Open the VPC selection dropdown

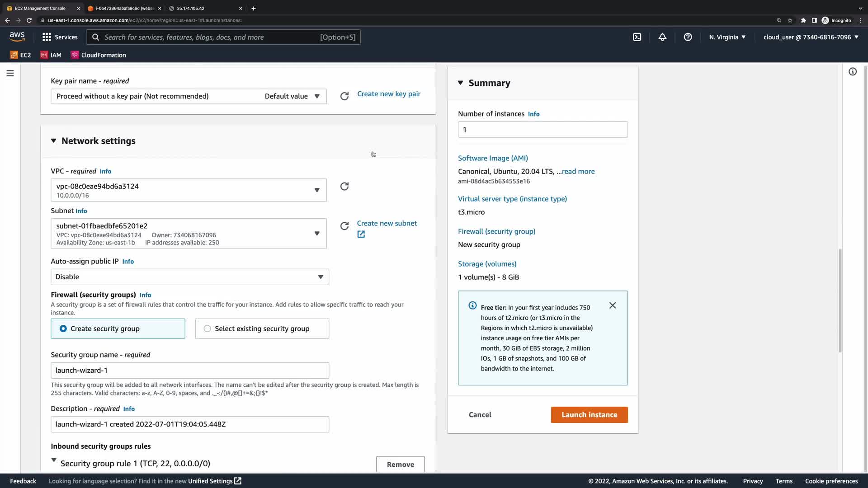(189, 190)
